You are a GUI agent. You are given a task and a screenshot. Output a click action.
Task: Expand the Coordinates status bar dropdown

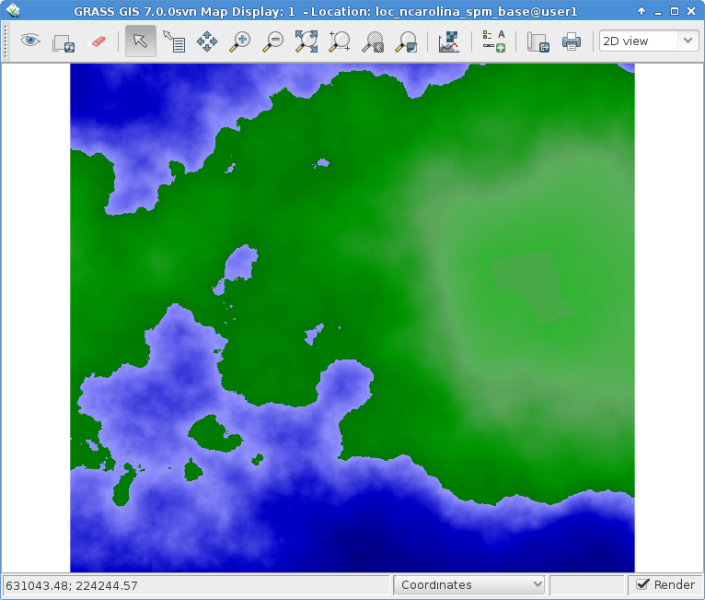pyautogui.click(x=469, y=585)
